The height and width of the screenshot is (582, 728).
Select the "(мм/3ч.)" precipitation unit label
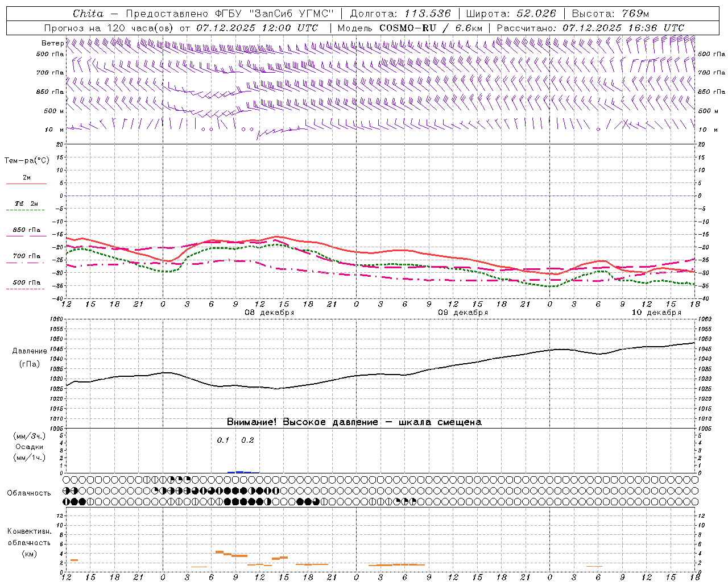click(30, 436)
